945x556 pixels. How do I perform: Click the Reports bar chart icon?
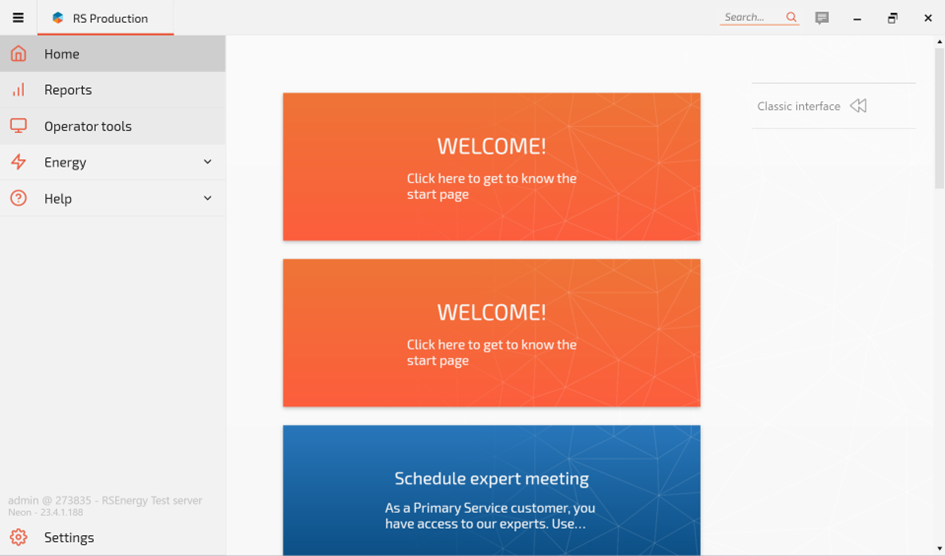click(18, 90)
